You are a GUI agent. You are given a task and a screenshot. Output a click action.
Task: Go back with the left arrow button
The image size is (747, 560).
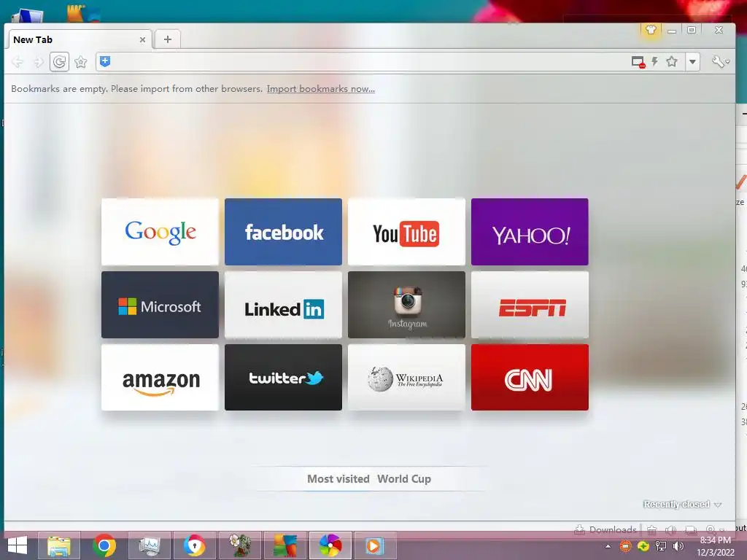18,62
